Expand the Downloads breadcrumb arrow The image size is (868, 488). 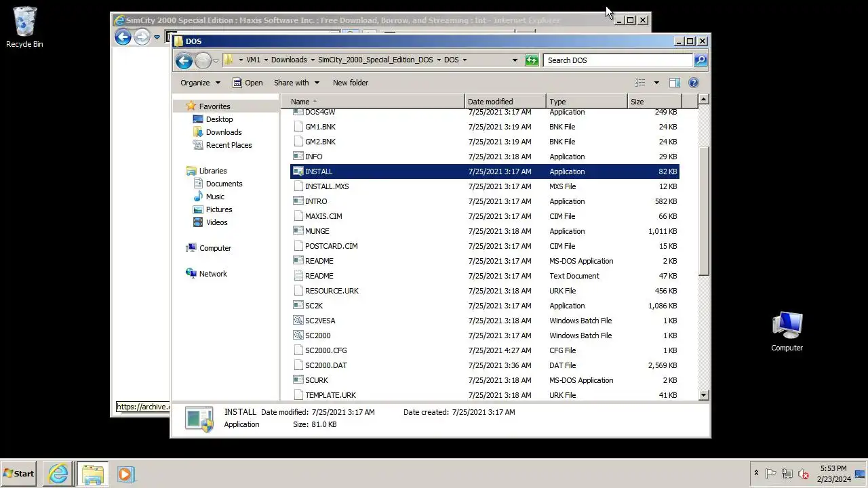coord(313,60)
